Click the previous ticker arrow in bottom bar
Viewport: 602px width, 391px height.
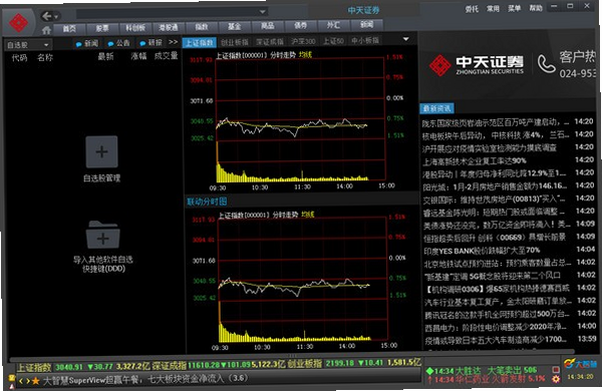(x=21, y=381)
